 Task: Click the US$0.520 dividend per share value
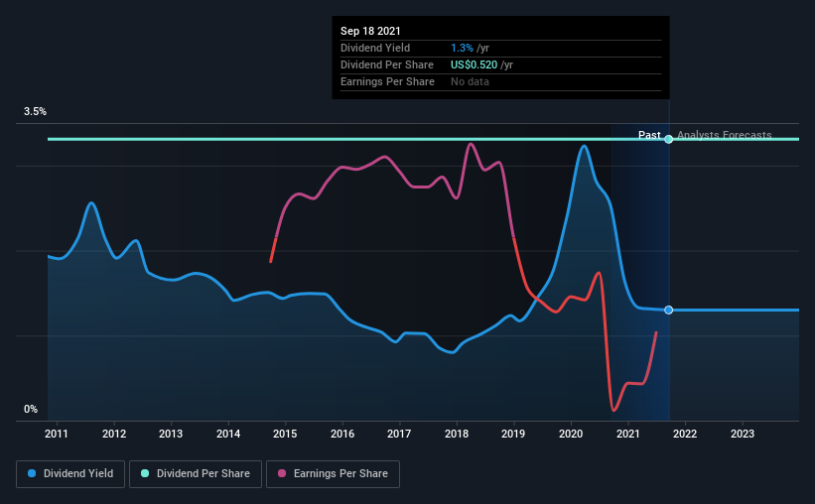475,64
